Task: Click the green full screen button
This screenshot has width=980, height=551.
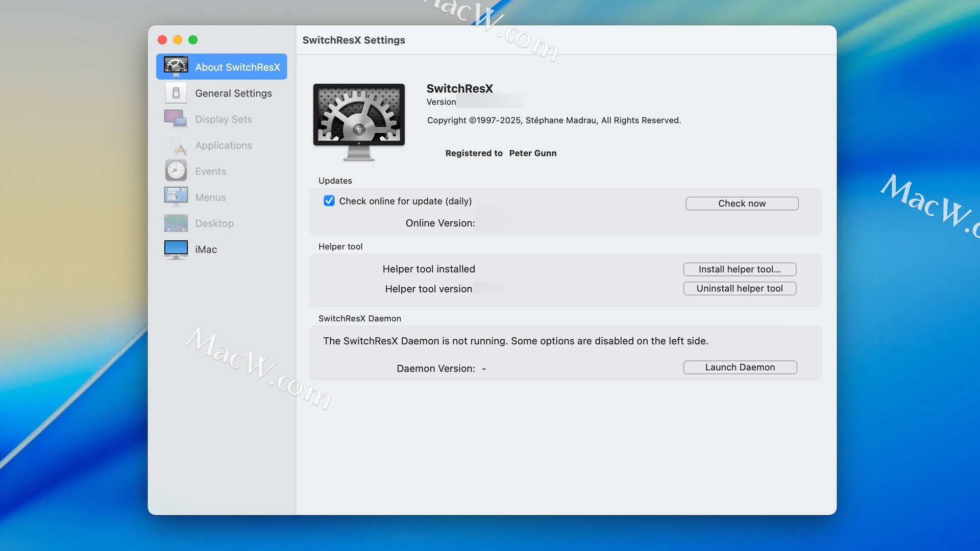Action: [x=193, y=40]
